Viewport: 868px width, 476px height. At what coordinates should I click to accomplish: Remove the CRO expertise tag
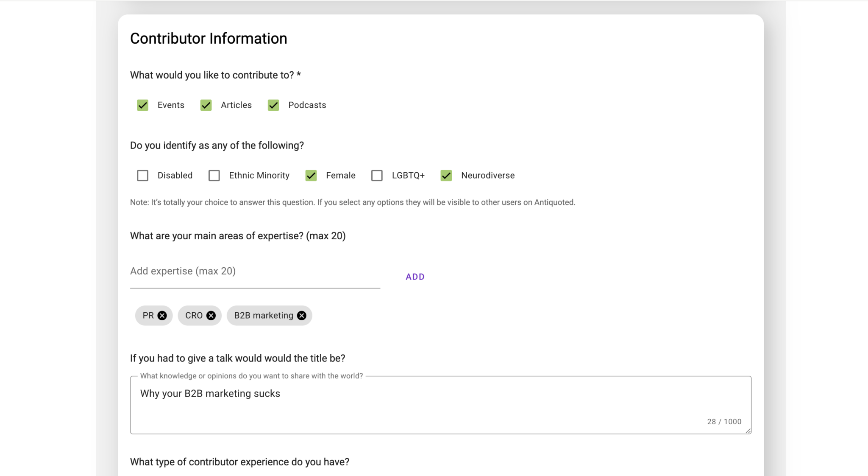pos(211,315)
